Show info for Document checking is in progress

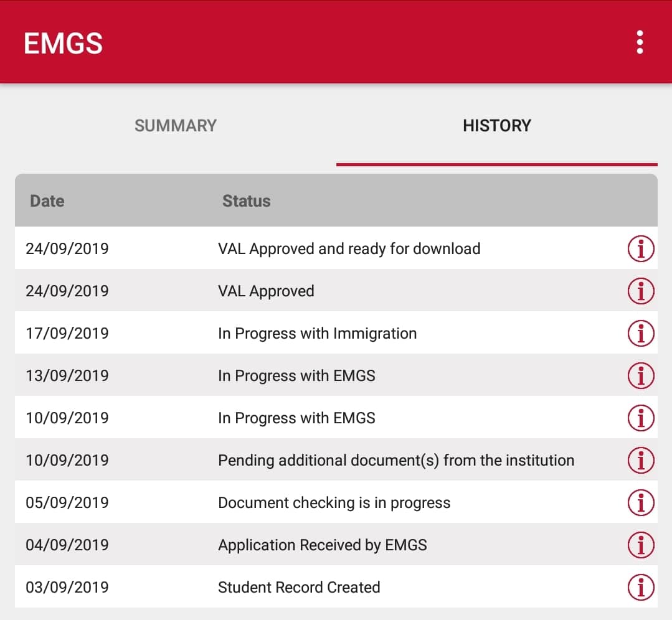click(x=640, y=502)
